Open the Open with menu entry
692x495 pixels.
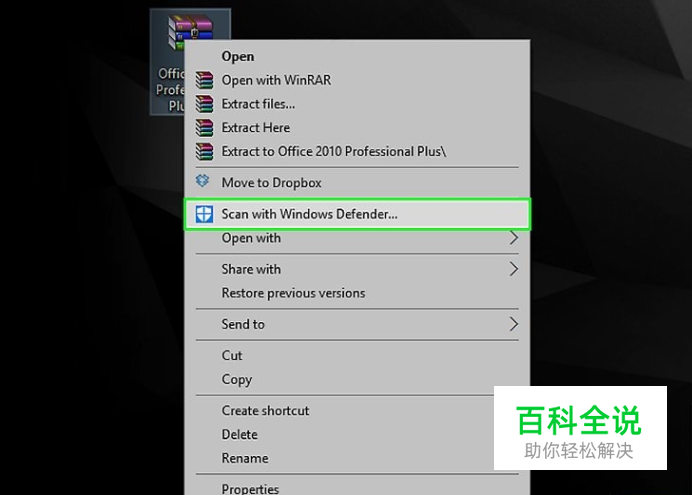pos(357,238)
